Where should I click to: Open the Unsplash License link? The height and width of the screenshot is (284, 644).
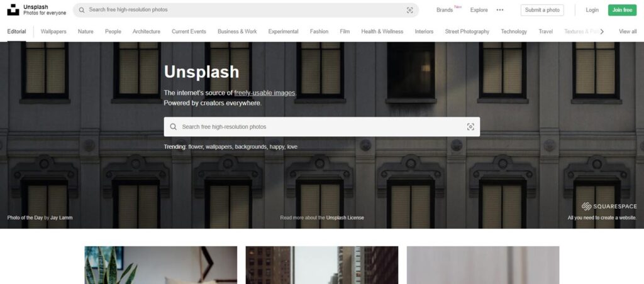[345, 218]
